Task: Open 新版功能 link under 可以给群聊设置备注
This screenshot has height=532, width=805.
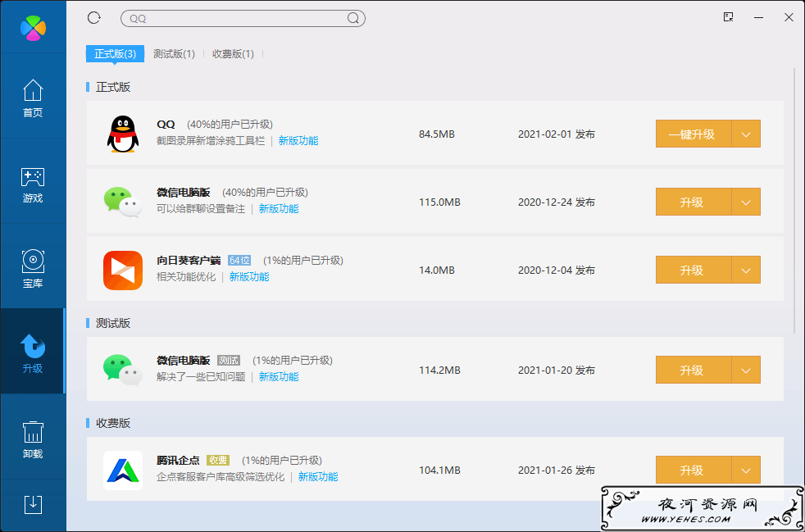Action: pos(279,208)
